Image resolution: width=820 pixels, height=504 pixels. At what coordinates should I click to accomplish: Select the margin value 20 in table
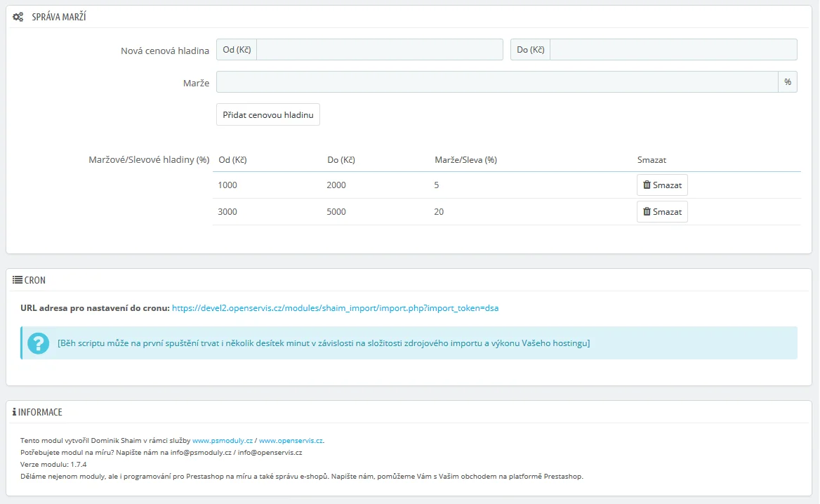439,212
